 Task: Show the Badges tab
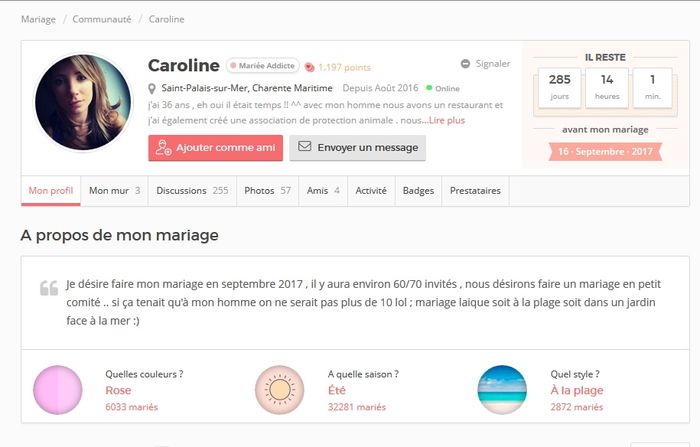418,190
